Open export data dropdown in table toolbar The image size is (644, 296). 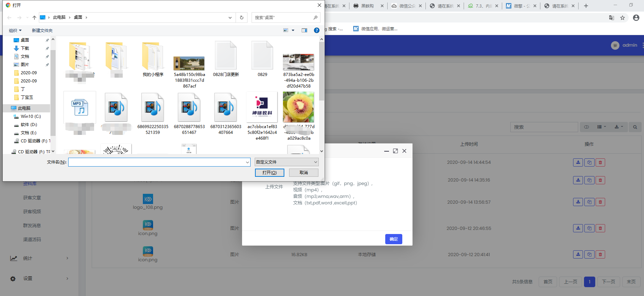tap(618, 127)
